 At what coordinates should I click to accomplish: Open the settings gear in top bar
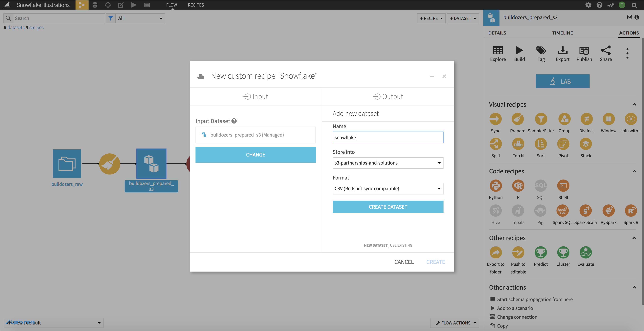(588, 5)
